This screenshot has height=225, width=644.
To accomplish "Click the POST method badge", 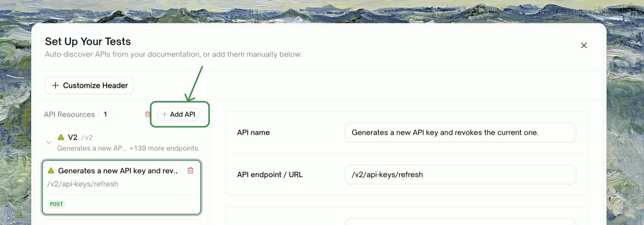I will [56, 204].
